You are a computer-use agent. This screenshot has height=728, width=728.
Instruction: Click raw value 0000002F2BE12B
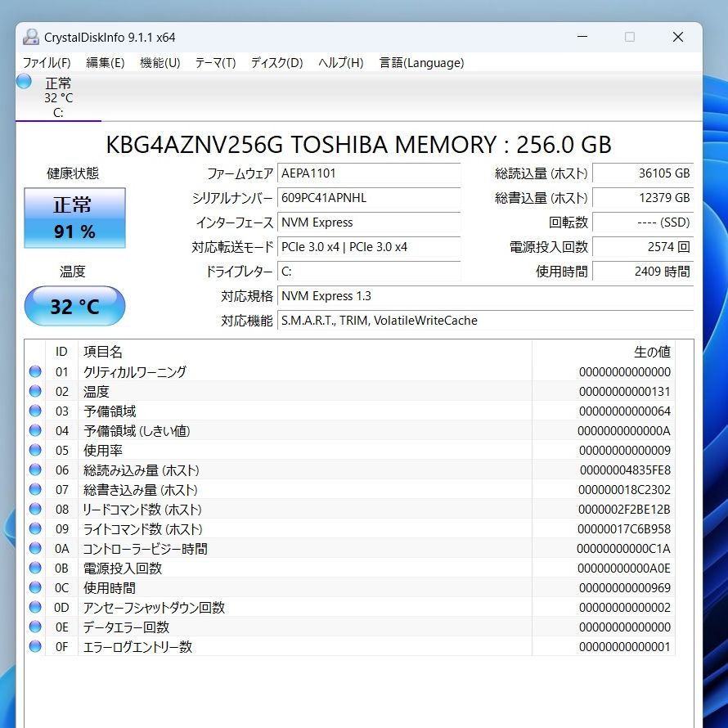click(624, 510)
